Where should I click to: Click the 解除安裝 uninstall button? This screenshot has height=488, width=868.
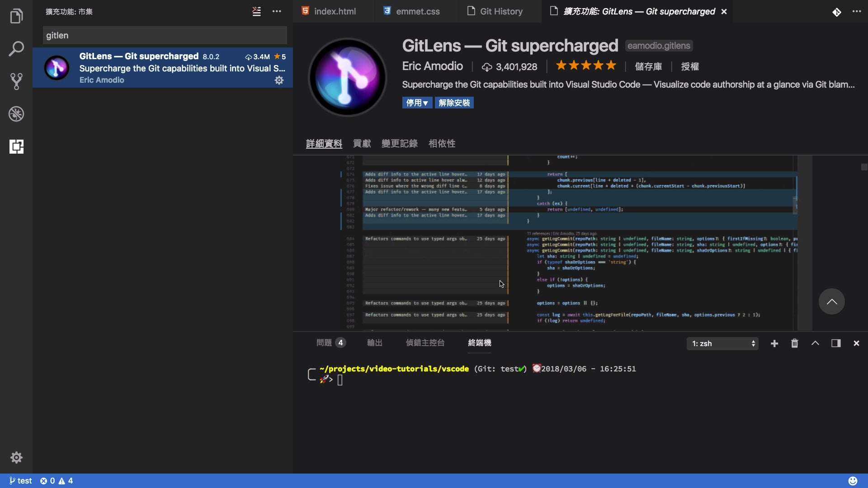pyautogui.click(x=454, y=103)
